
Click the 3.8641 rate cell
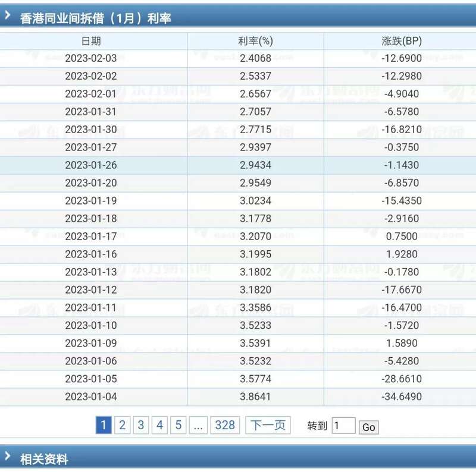click(255, 397)
